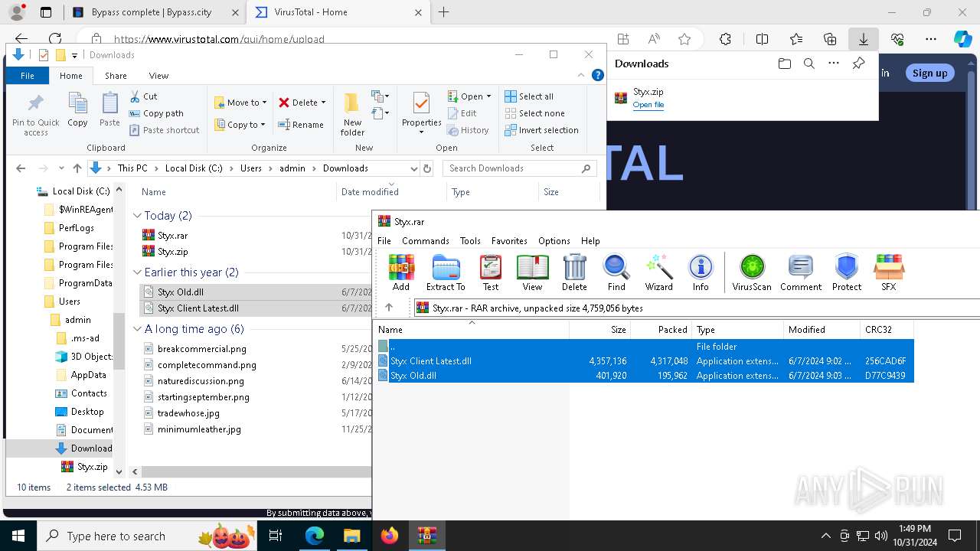Open WinRAR Options menu

(x=554, y=240)
